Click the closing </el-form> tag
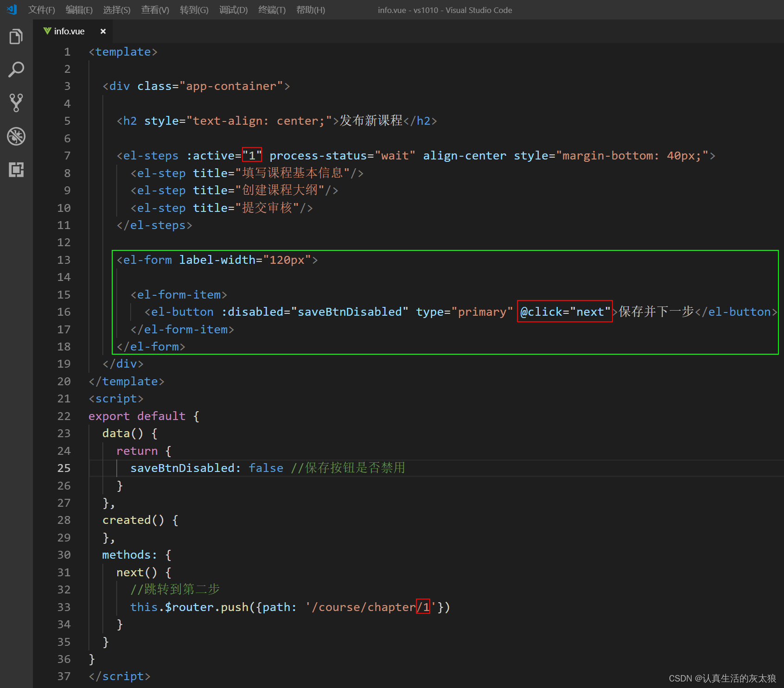Viewport: 784px width, 688px height. tap(151, 347)
